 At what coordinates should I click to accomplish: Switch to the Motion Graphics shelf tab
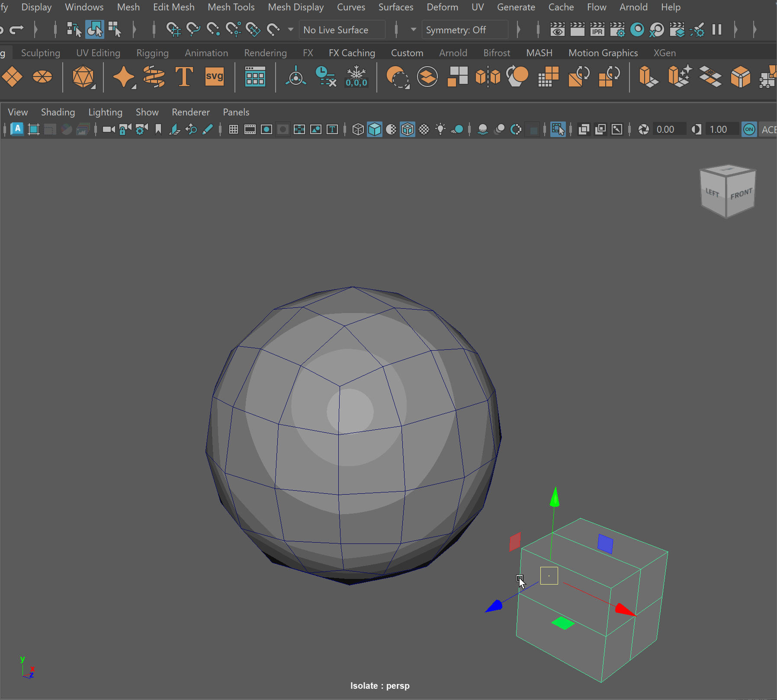click(603, 53)
